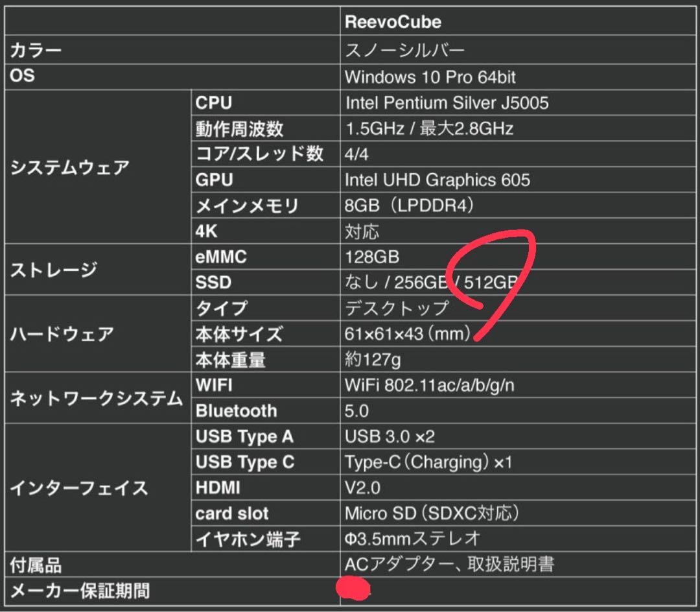Click the タイプ label
700x612 pixels.
click(x=221, y=308)
